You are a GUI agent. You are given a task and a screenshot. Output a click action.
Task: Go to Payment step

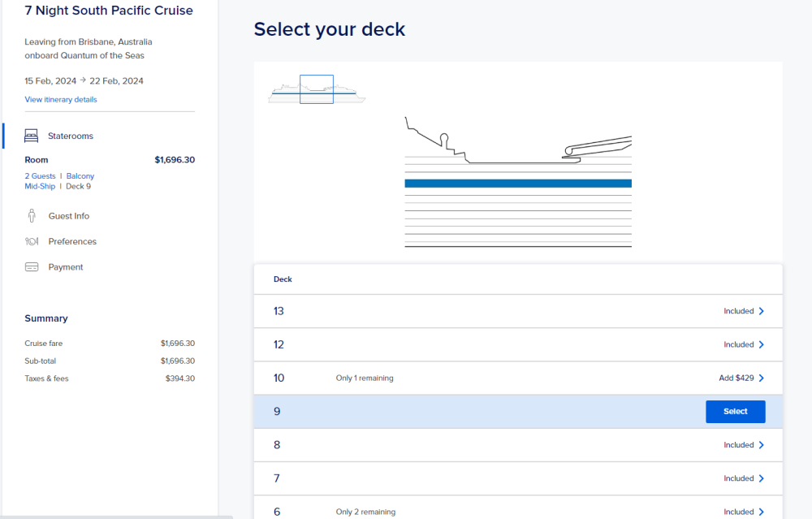(x=66, y=267)
